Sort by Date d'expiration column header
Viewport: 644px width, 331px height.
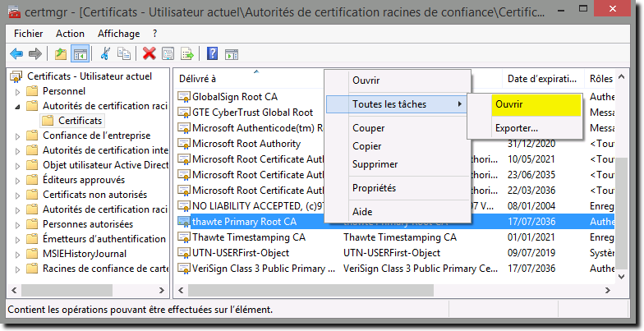pos(543,79)
